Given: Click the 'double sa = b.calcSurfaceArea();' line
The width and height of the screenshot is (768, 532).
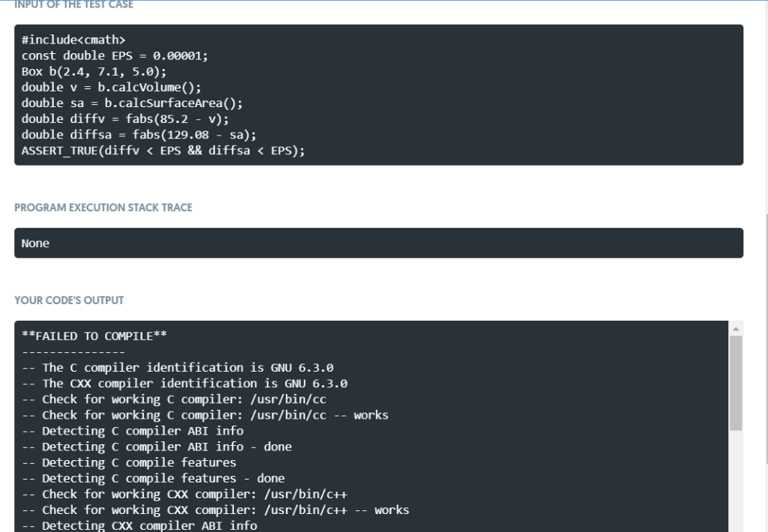Looking at the screenshot, I should coord(132,103).
